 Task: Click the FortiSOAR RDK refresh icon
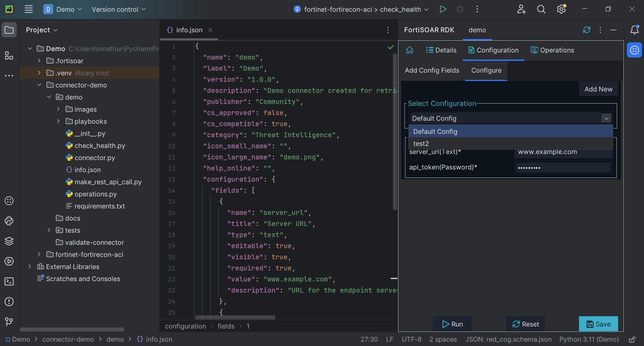[x=587, y=30]
